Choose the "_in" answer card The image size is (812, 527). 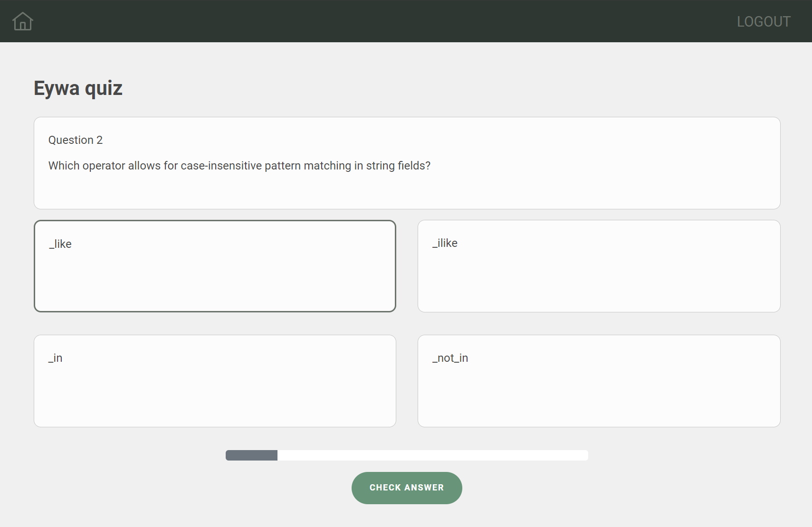tap(215, 380)
